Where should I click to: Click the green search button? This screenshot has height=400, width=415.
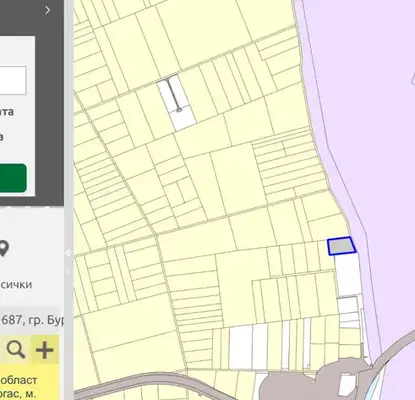point(13,178)
